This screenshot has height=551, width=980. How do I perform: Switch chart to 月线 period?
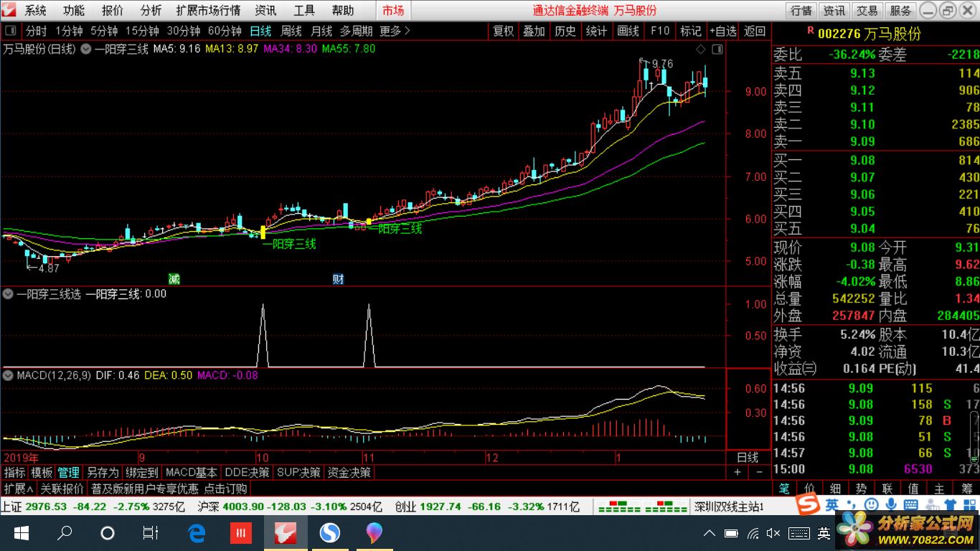(321, 31)
